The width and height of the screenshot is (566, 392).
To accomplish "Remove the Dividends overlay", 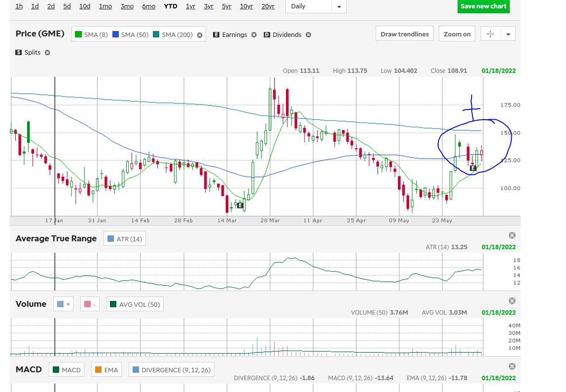I will [308, 34].
